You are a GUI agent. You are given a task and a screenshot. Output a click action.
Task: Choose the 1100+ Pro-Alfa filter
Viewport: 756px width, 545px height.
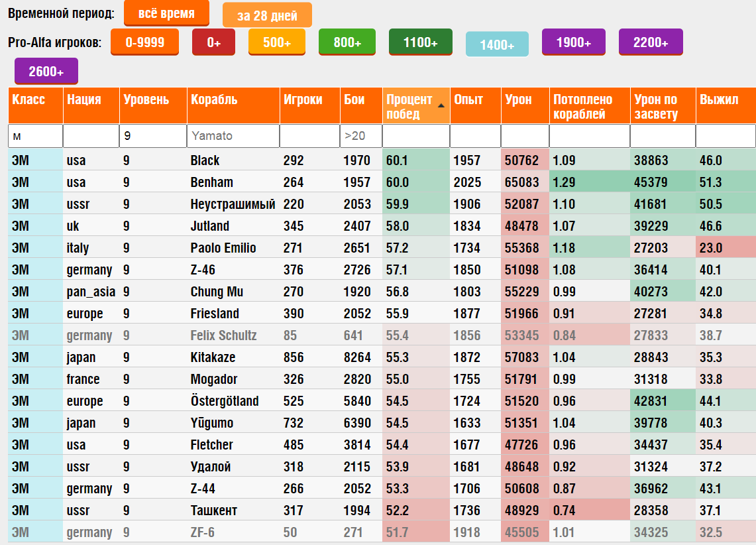[421, 42]
